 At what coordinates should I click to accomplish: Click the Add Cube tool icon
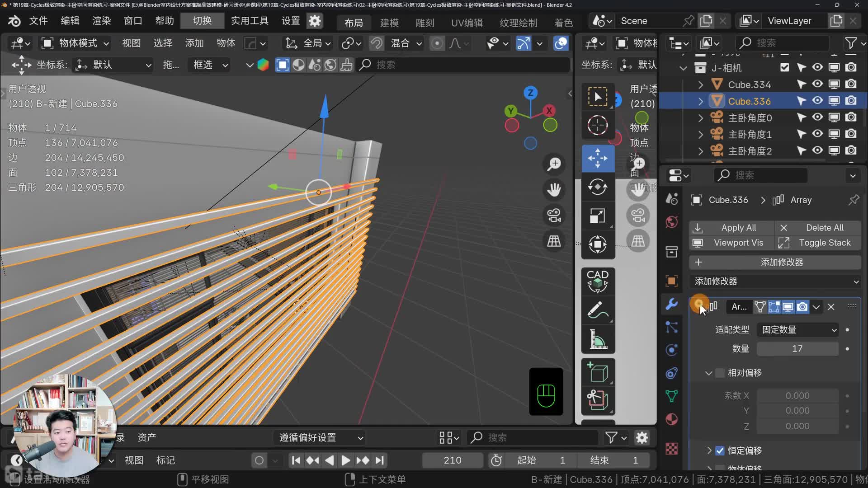click(598, 372)
